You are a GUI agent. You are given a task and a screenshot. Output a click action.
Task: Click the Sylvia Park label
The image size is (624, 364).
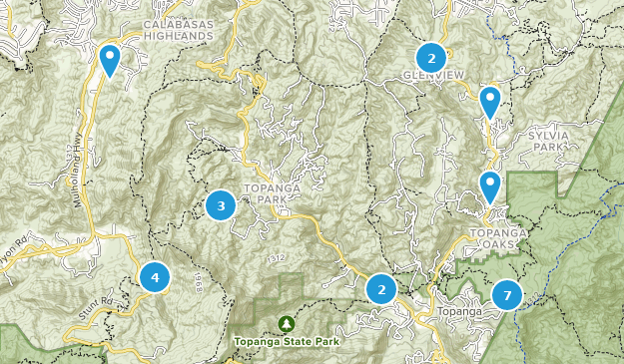548,142
